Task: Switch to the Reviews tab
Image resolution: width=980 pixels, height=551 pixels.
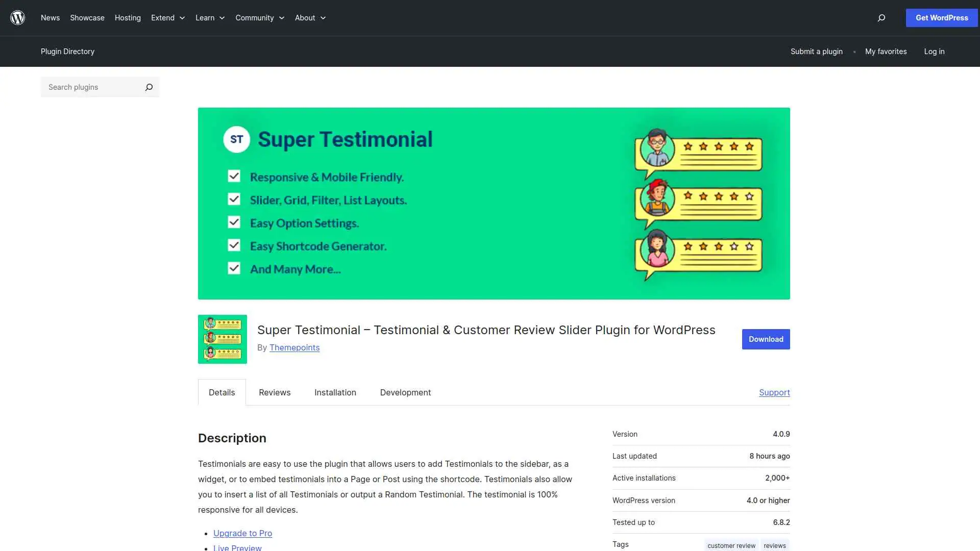Action: [274, 392]
